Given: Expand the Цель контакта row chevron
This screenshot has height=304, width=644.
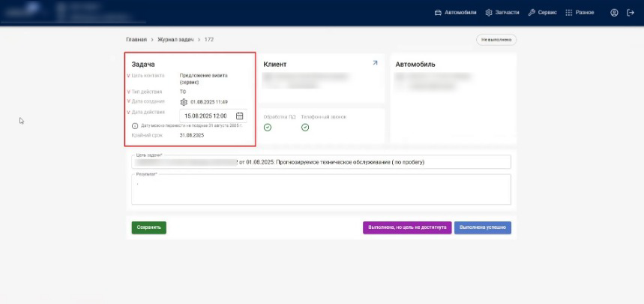Looking at the screenshot, I should point(128,76).
